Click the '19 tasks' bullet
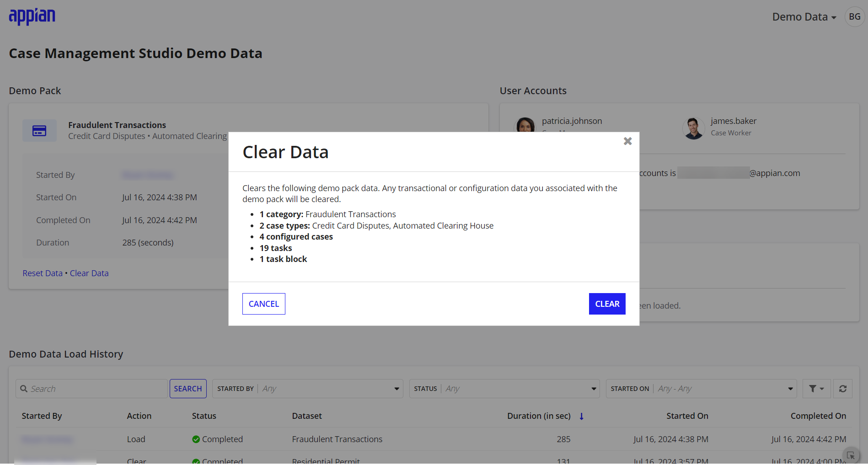Screen dimensions: 868x465 276,248
